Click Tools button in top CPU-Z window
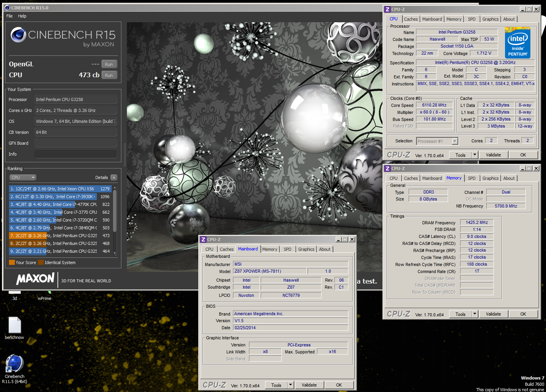Viewport: 546px width, 392px height. pyautogui.click(x=461, y=155)
